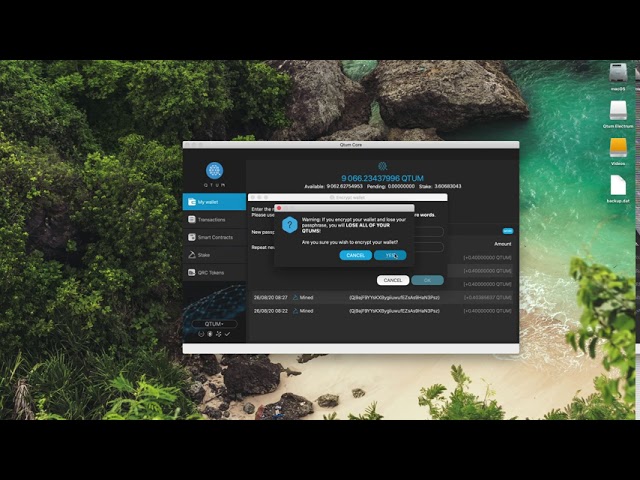Click the Qtum Core window title bar
This screenshot has height=480, width=640.
click(351, 144)
